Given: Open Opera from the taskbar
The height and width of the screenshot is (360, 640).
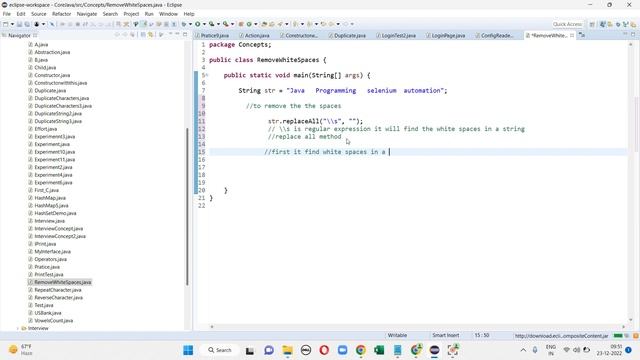Looking at the screenshot, I should coord(324,350).
